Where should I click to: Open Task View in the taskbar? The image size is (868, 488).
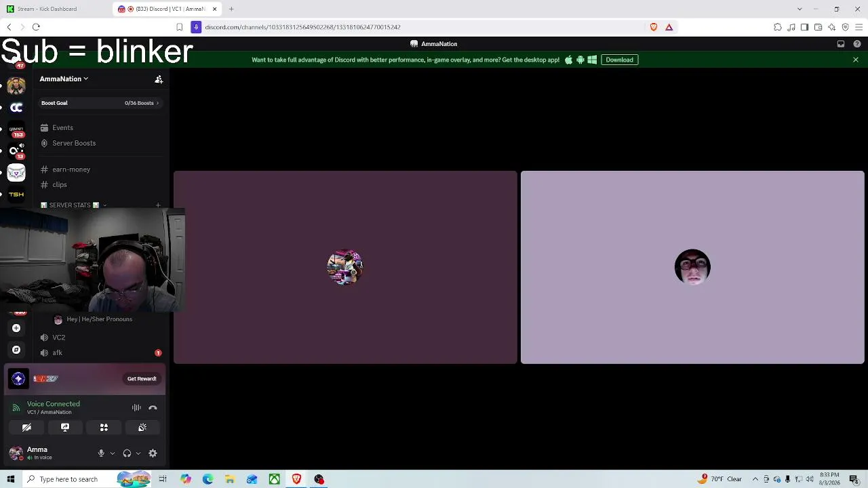point(163,479)
